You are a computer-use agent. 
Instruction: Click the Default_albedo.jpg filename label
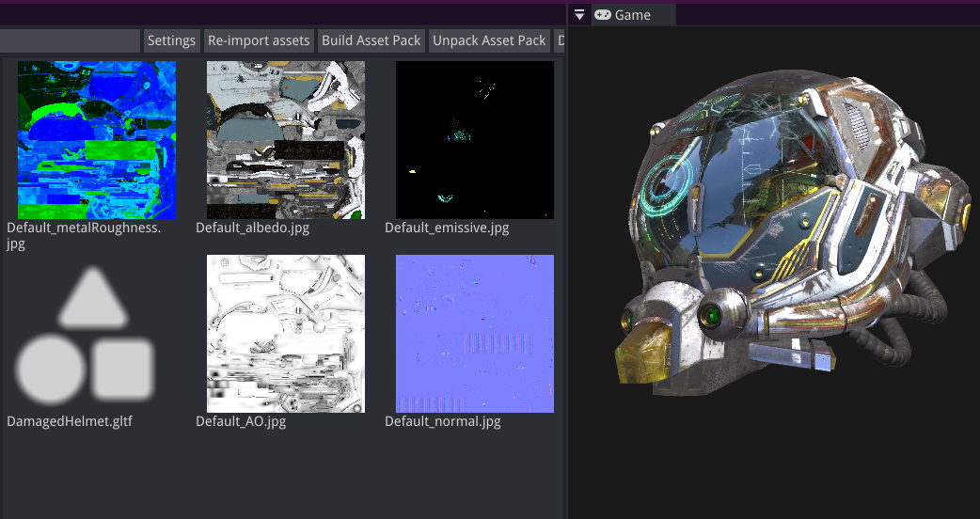pos(252,228)
